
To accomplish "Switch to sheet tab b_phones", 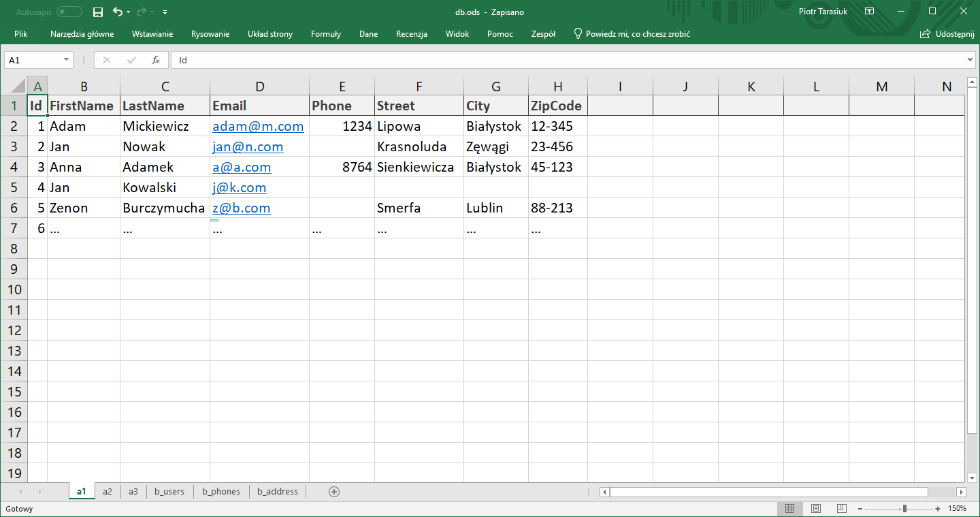I will pyautogui.click(x=221, y=491).
